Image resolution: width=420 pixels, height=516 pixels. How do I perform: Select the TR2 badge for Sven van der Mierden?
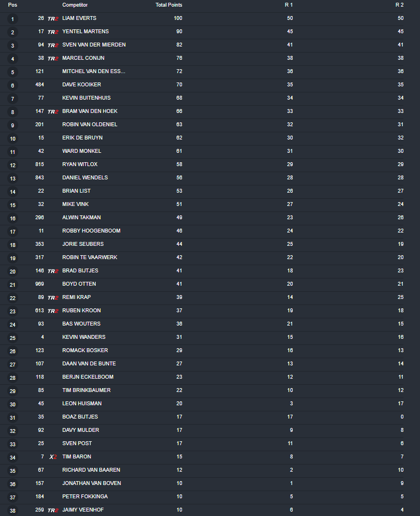(53, 45)
